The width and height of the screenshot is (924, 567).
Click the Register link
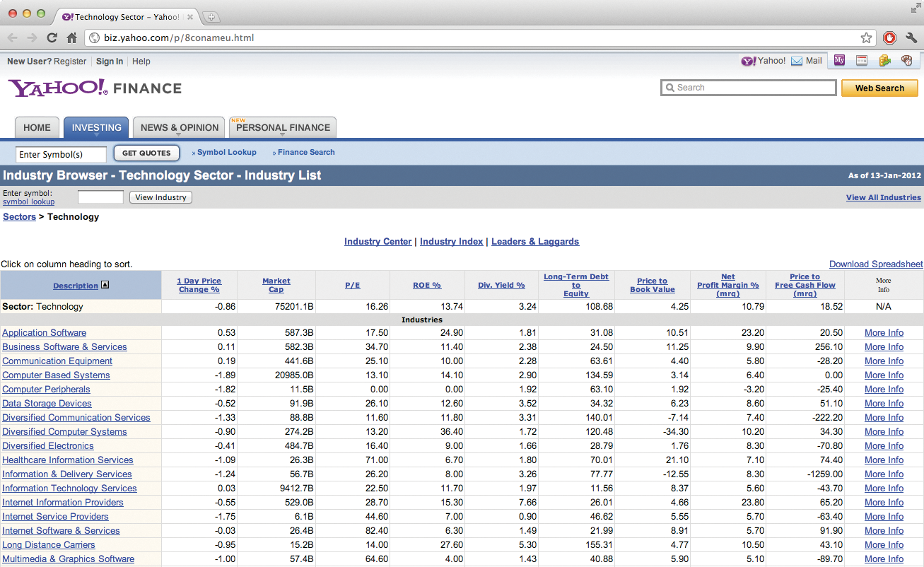coord(70,62)
